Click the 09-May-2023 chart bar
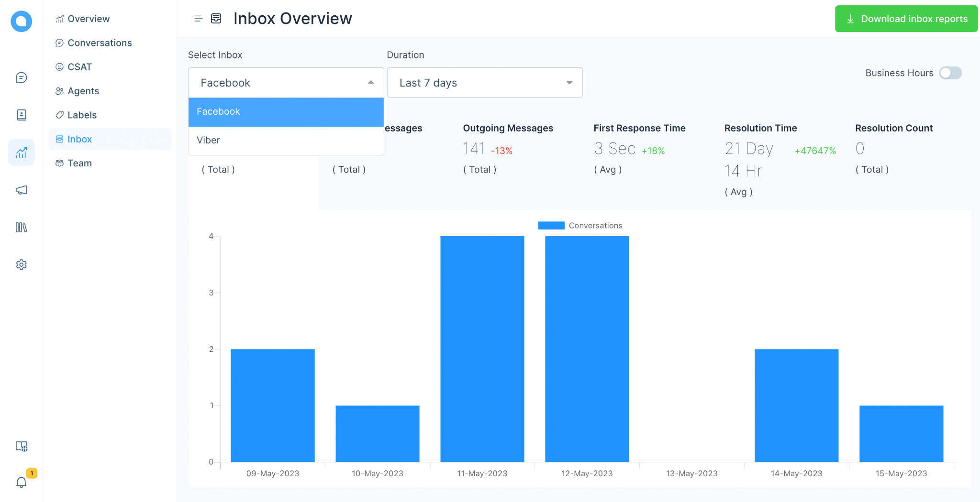 pyautogui.click(x=273, y=405)
